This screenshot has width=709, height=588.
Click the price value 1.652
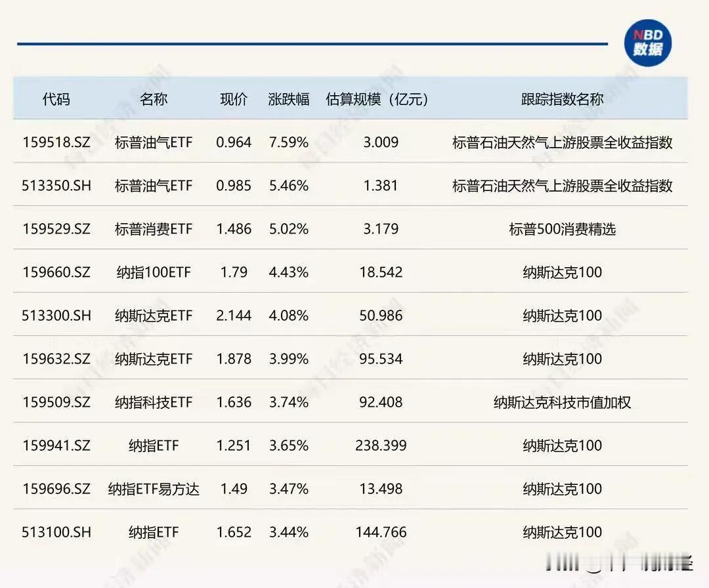click(234, 532)
